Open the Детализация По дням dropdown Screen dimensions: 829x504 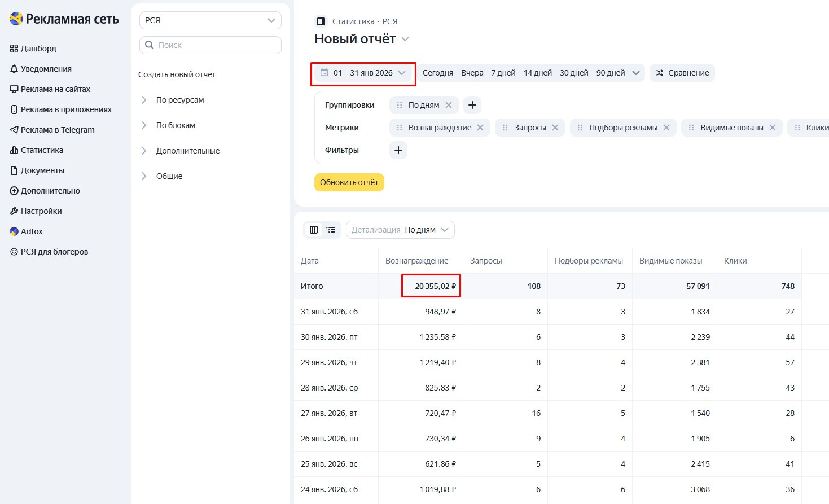tap(400, 230)
